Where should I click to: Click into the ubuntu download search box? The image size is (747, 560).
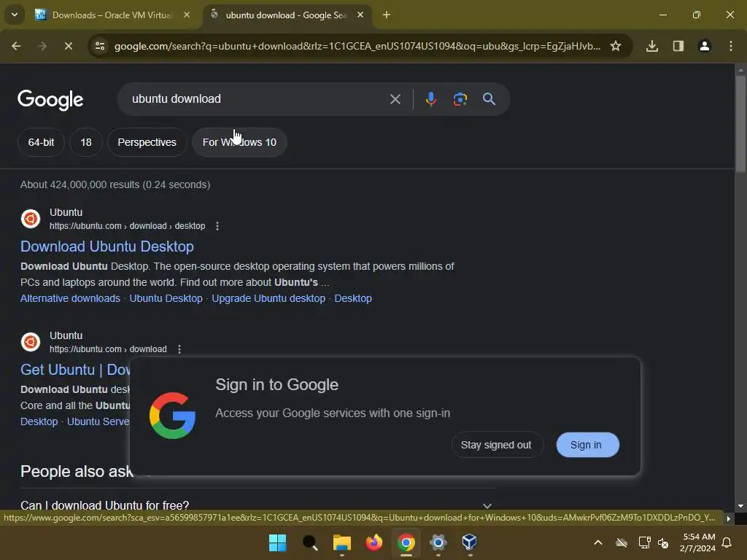click(258, 99)
